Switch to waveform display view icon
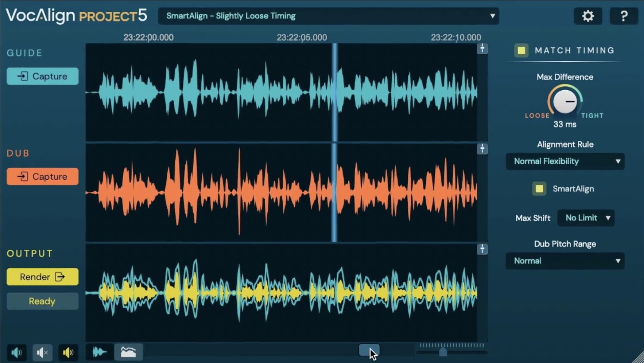The width and height of the screenshot is (644, 363). [x=100, y=352]
